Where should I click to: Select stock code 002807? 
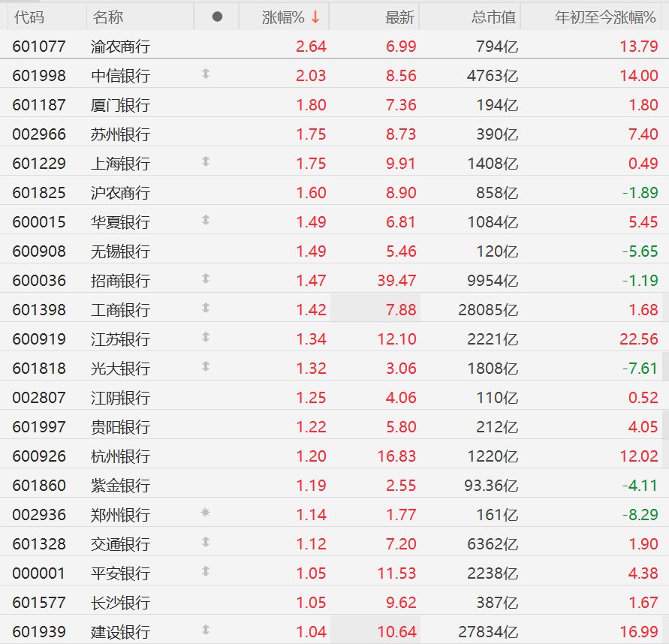39,398
